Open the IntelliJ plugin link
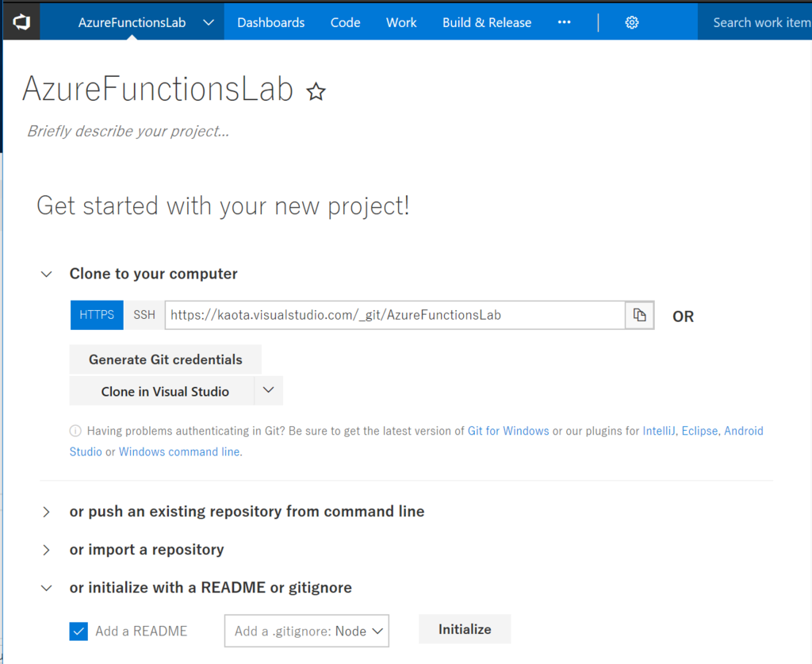 click(x=659, y=431)
